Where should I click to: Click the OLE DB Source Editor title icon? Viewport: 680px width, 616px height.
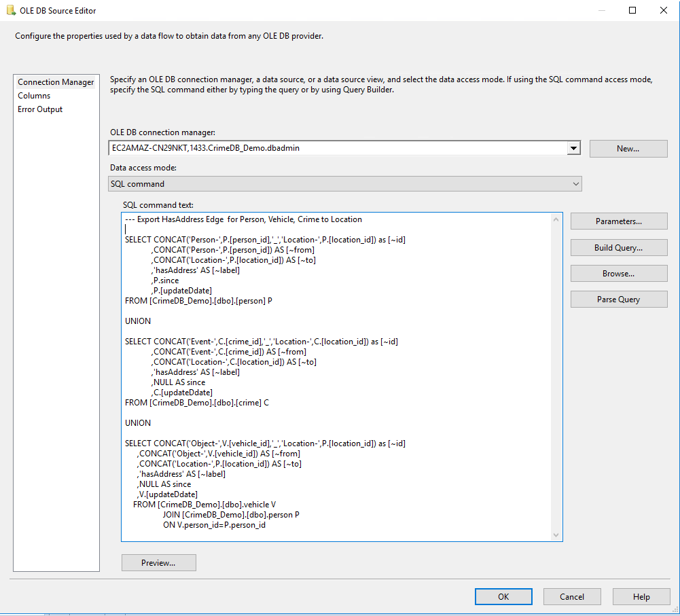(11, 11)
